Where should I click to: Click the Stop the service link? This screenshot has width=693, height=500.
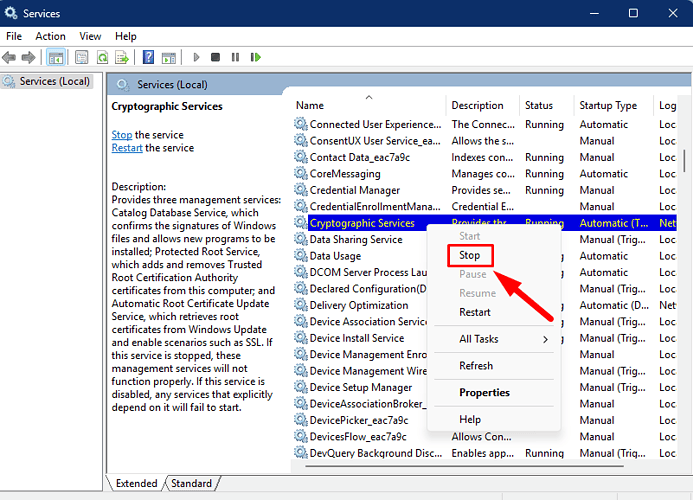point(122,135)
